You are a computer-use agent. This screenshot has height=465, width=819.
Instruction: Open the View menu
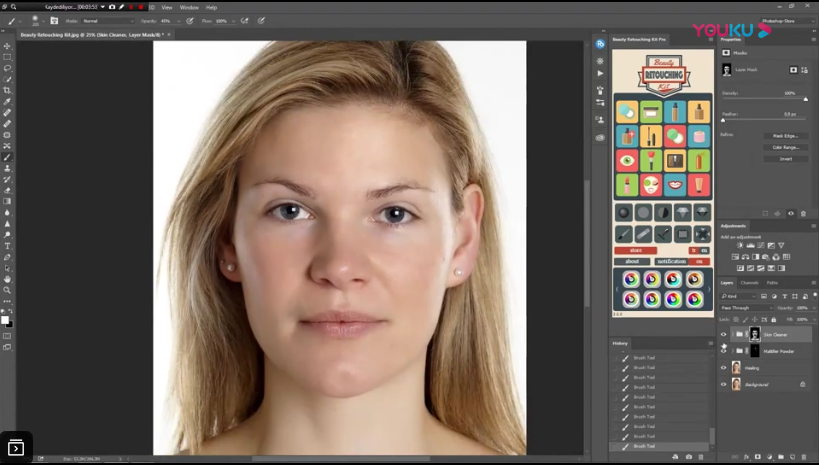pyautogui.click(x=167, y=7)
